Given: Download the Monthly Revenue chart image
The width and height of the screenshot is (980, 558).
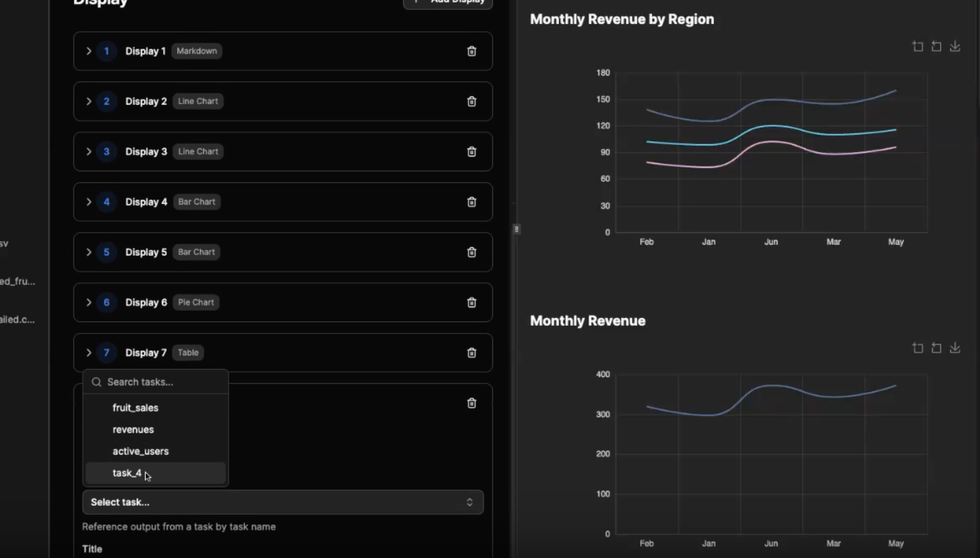Looking at the screenshot, I should pyautogui.click(x=955, y=348).
